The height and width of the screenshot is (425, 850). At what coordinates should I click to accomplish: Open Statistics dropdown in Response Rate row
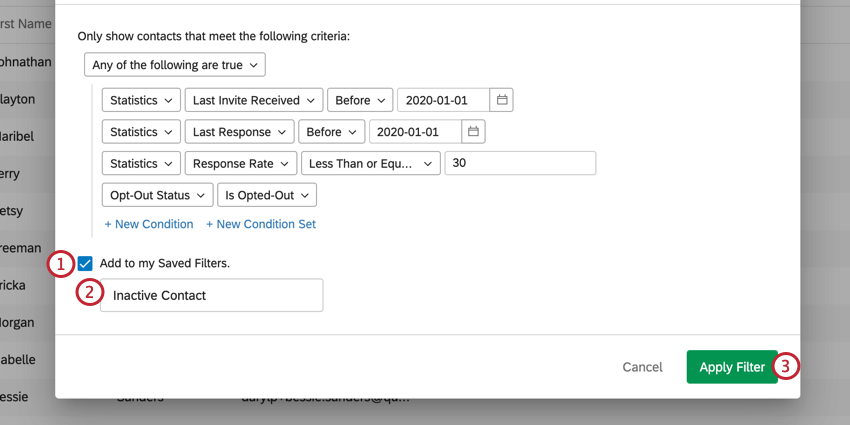click(x=141, y=163)
